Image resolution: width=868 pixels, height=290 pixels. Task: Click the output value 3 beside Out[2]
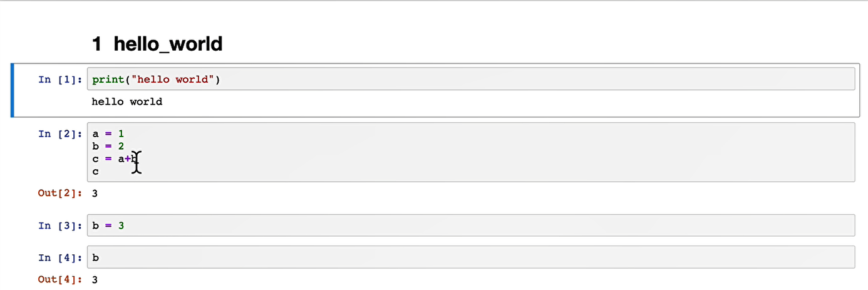pyautogui.click(x=95, y=193)
